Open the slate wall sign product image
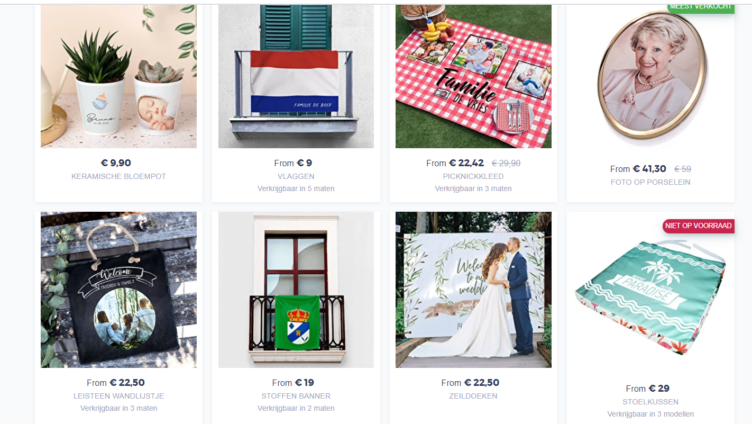Viewport: 752px width, 424px height. coord(118,290)
